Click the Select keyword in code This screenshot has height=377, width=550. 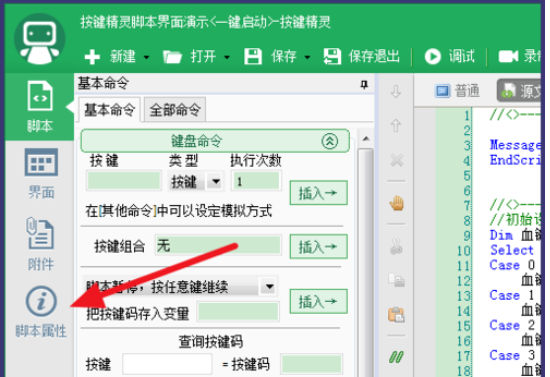click(x=512, y=250)
